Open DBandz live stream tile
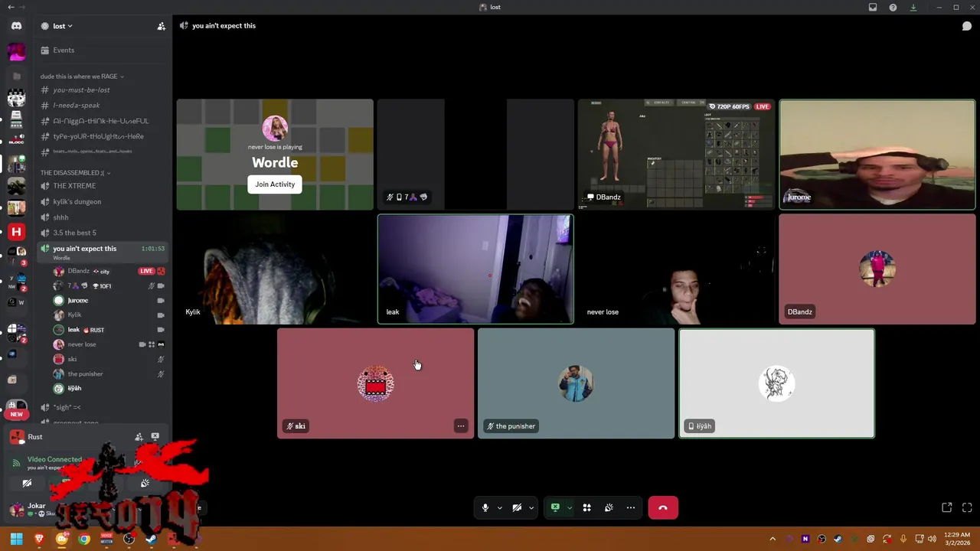 [x=676, y=154]
